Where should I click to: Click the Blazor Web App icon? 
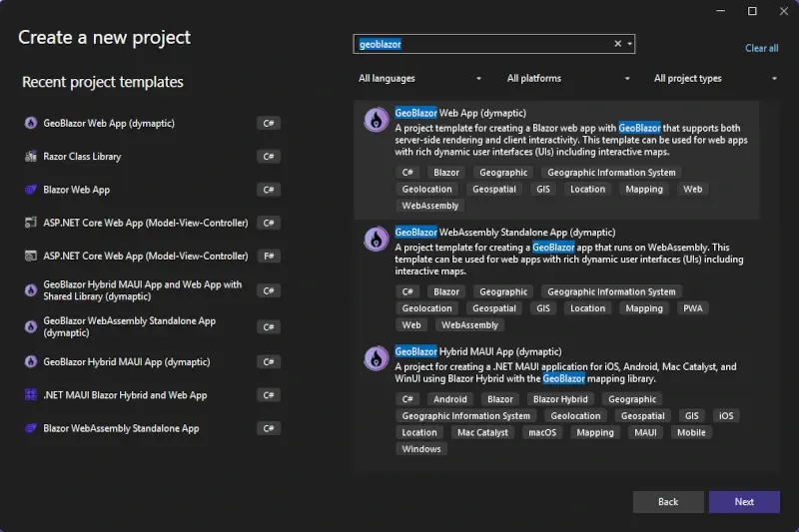pyautogui.click(x=31, y=190)
